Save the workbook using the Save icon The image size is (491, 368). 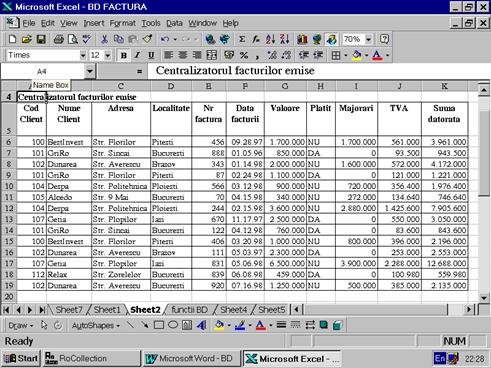[41, 39]
